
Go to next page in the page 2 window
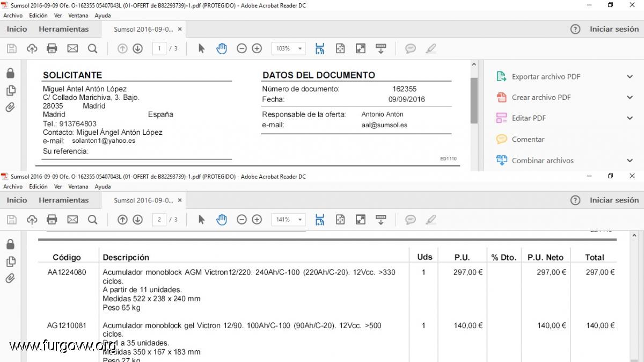click(x=138, y=220)
